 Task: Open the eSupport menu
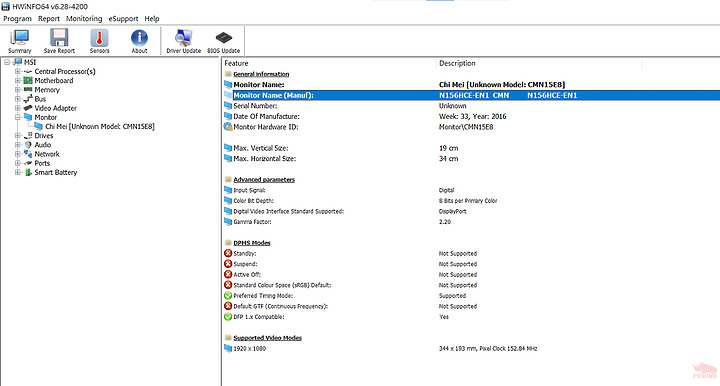[x=123, y=19]
